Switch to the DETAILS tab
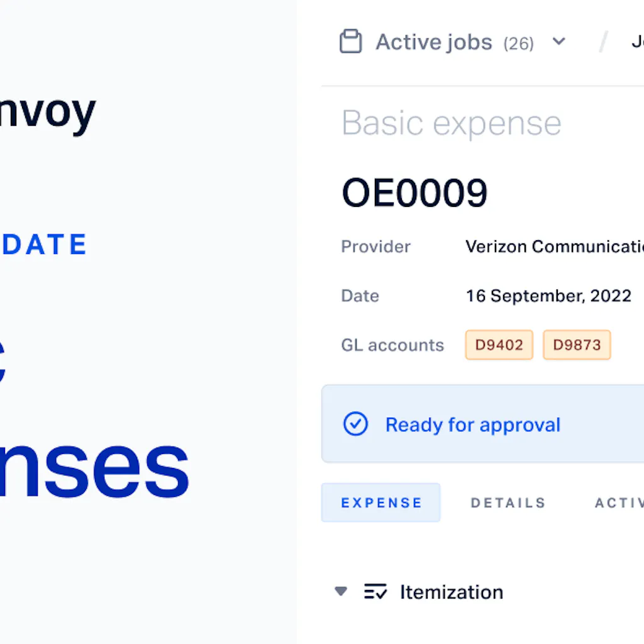The width and height of the screenshot is (644, 644). coord(508,502)
